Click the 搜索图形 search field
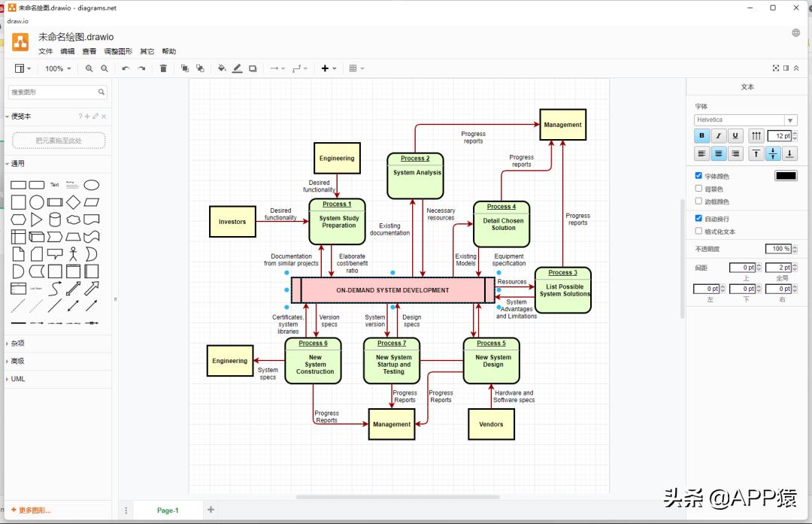This screenshot has width=812, height=524. point(53,92)
